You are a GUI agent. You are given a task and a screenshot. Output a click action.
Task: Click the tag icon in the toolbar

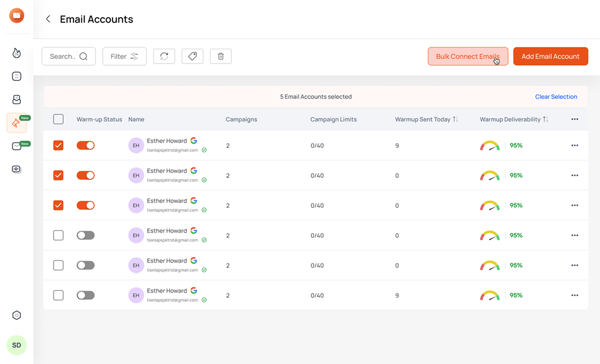(192, 56)
